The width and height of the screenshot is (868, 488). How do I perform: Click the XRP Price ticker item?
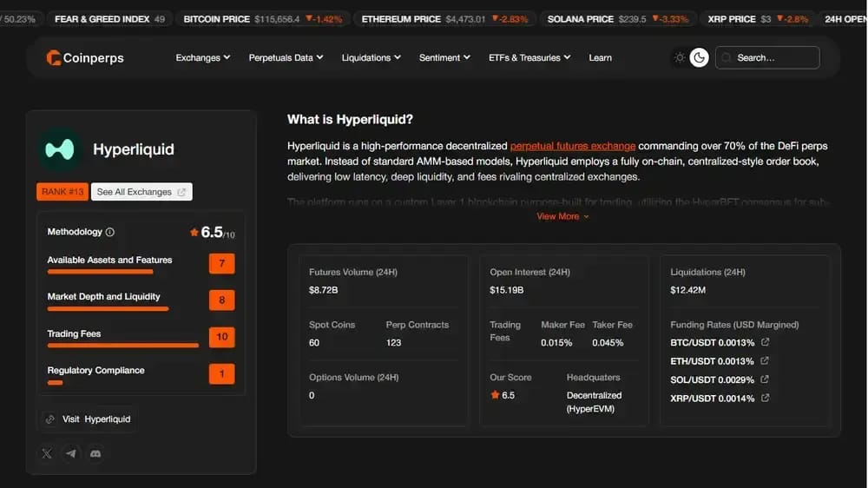click(757, 19)
